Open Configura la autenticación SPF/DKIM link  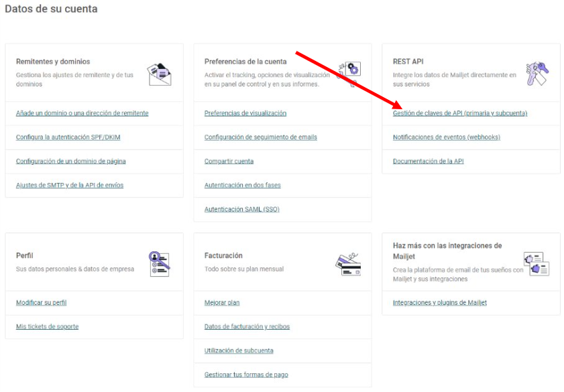tap(68, 137)
